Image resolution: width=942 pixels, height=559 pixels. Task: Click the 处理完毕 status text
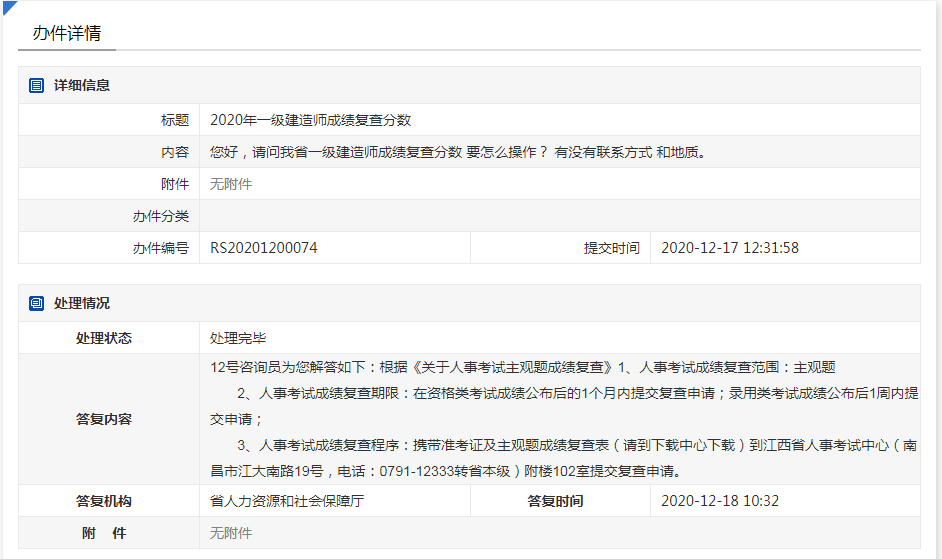click(238, 338)
